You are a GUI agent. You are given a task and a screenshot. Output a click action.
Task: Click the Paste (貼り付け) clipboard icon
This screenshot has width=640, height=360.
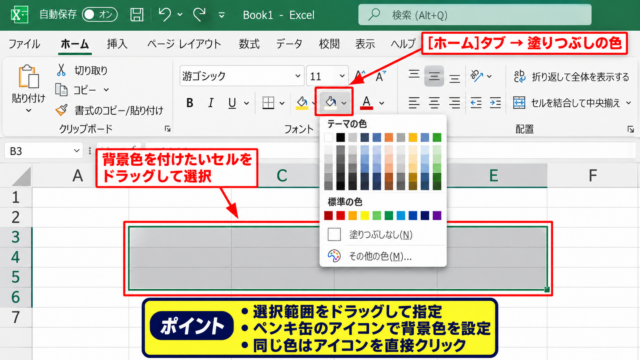(x=28, y=77)
